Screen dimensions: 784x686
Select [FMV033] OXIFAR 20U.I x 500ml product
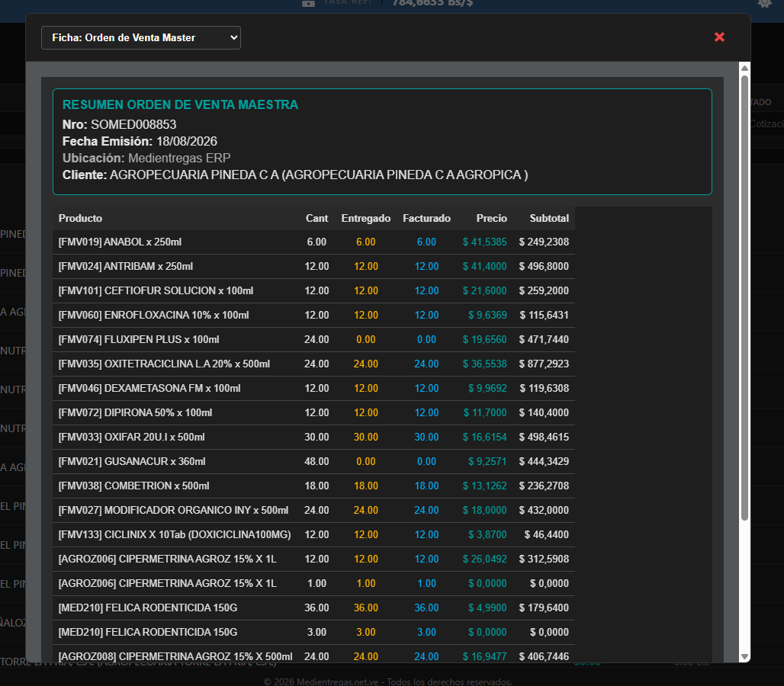pos(131,438)
